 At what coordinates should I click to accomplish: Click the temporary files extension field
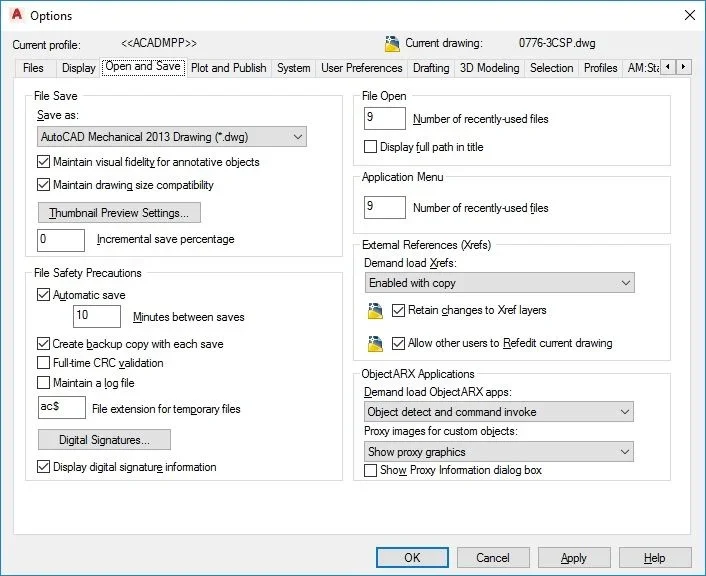pos(62,408)
